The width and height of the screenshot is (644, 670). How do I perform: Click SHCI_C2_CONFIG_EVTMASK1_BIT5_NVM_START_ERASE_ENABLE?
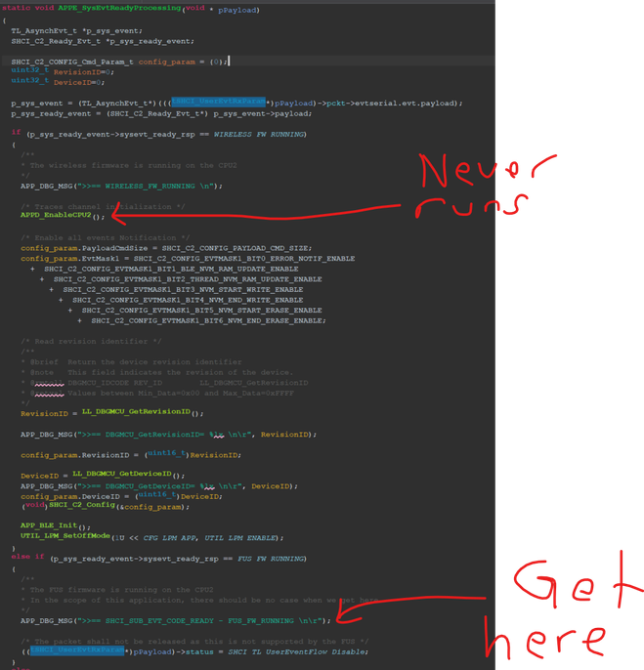[202, 311]
